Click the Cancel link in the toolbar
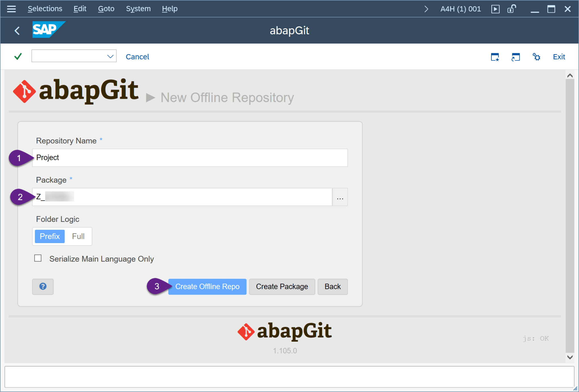 [137, 57]
